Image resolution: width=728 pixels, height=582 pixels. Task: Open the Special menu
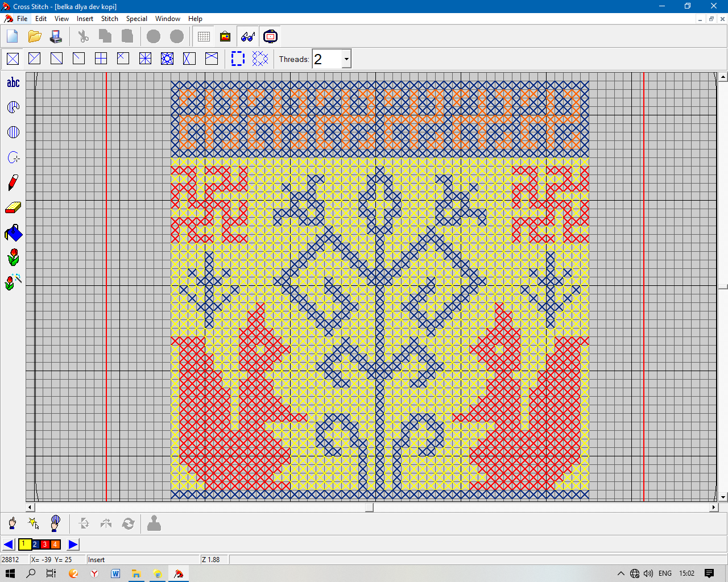coord(136,19)
